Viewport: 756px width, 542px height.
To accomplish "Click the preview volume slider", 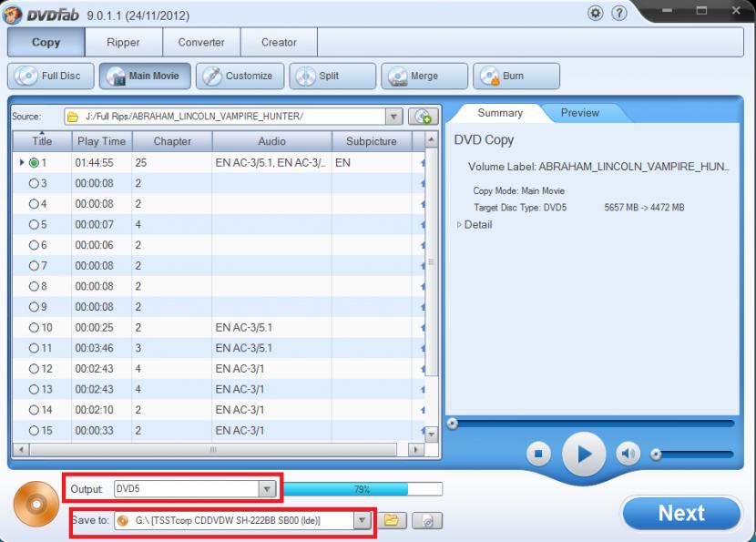I will click(692, 453).
